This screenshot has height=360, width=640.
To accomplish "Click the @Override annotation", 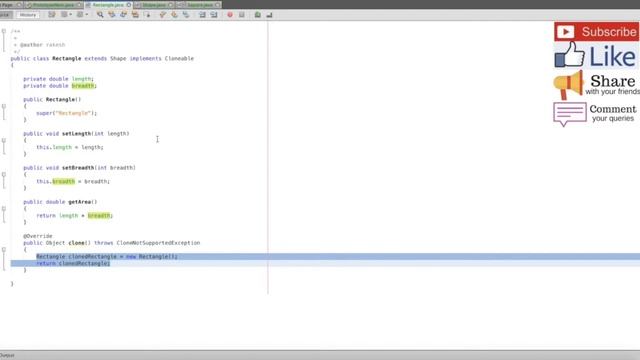I will (x=38, y=236).
